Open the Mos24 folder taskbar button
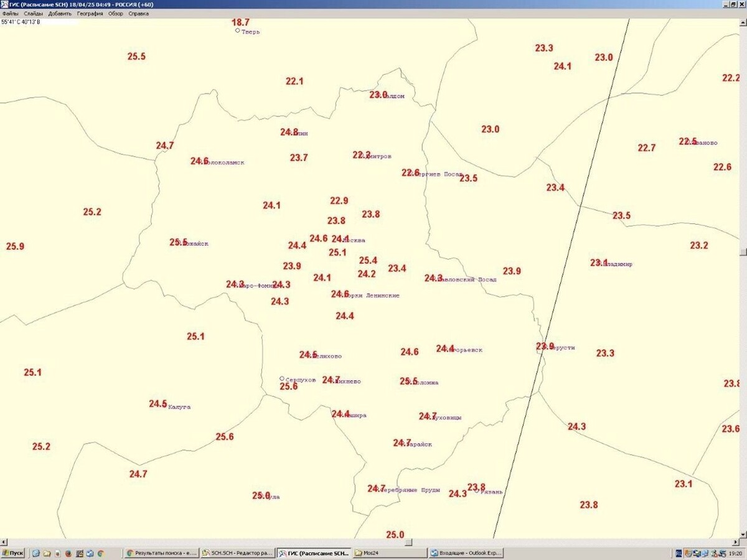 [x=390, y=553]
